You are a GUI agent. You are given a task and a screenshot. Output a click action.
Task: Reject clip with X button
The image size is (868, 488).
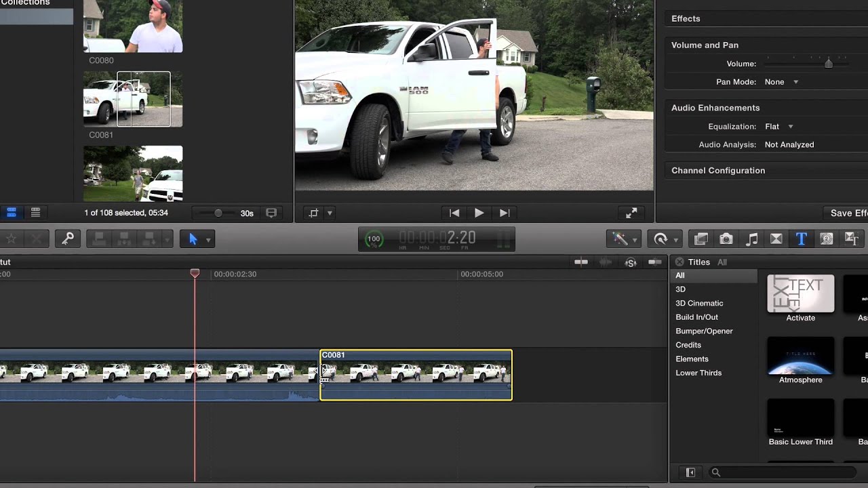click(37, 239)
